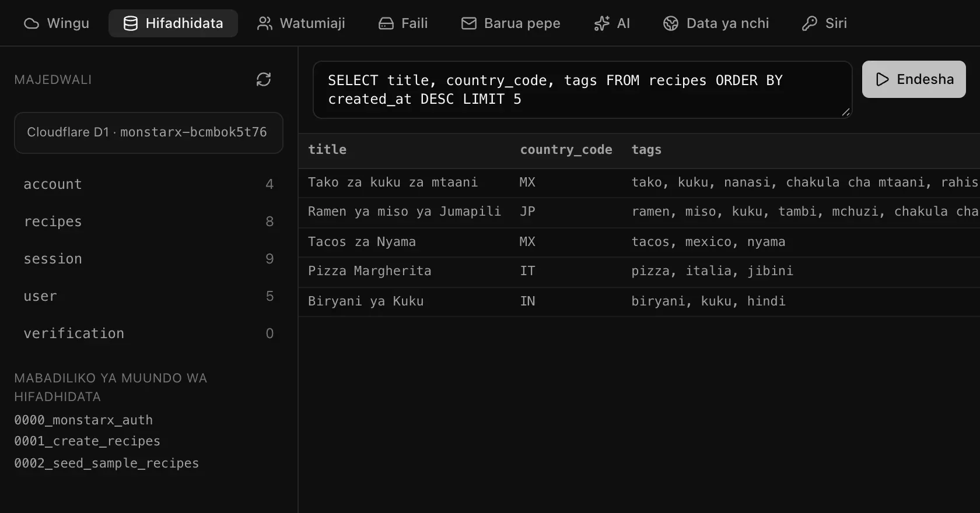Open the recipes table
Image resolution: width=980 pixels, height=513 pixels.
click(x=149, y=222)
